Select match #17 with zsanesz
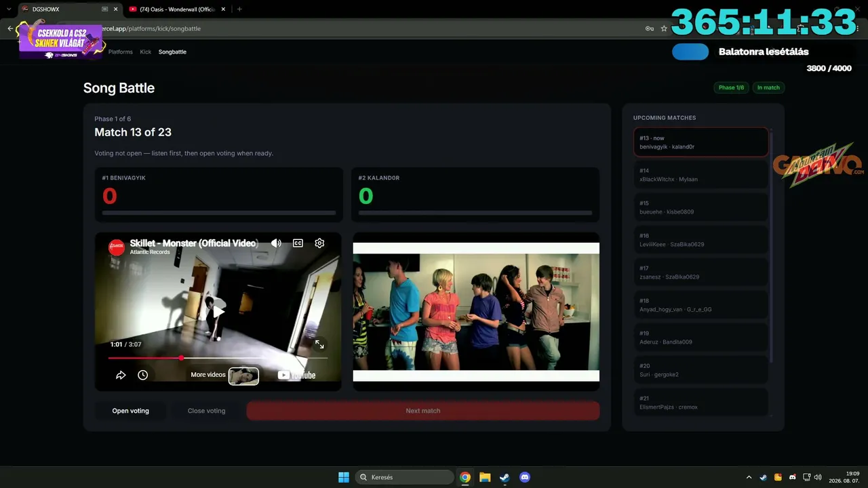 coord(701,272)
